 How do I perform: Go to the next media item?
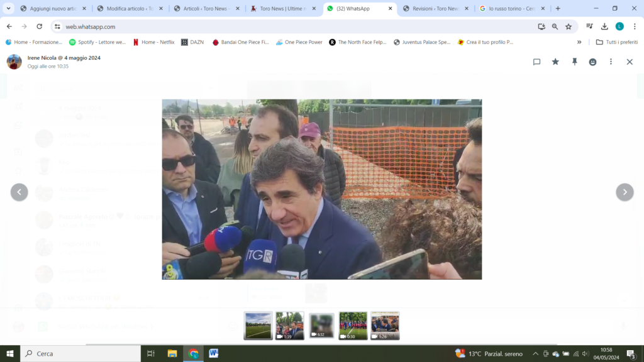click(625, 192)
